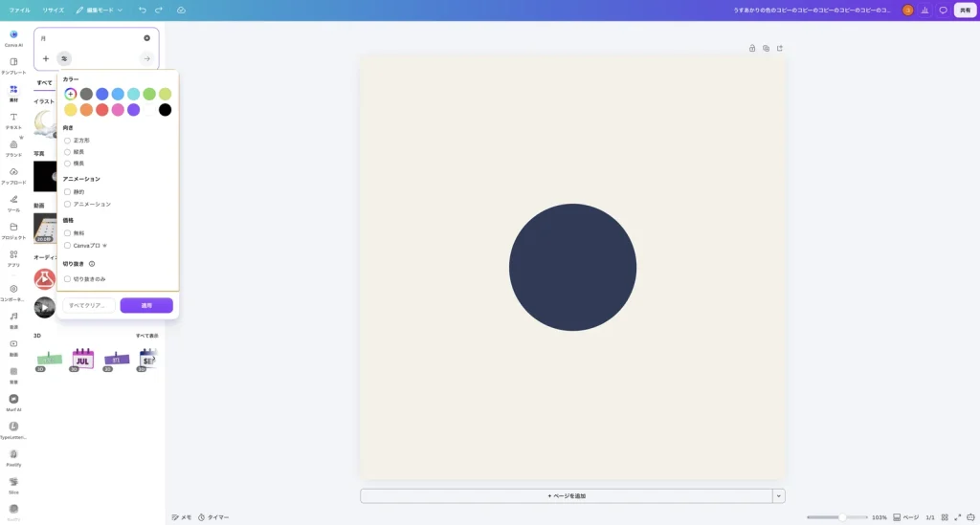The image size is (980, 525).
Task: Check the Canvaプロ price filter
Action: (68, 246)
